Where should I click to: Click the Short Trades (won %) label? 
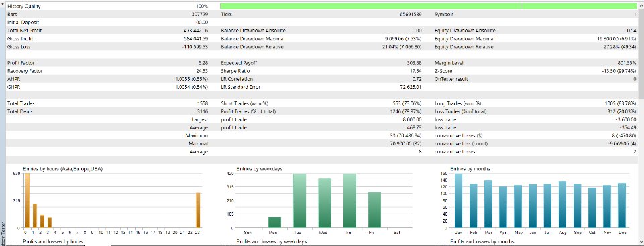pyautogui.click(x=245, y=103)
